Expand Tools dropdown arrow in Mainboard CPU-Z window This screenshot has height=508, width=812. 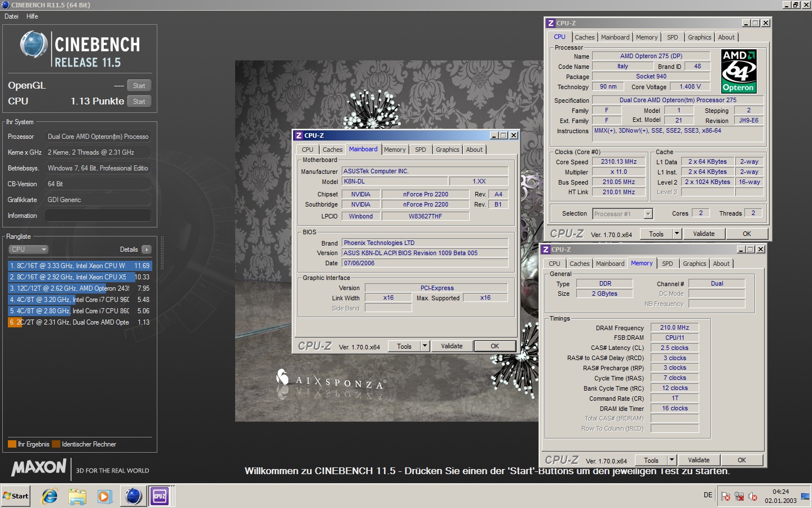(x=425, y=347)
